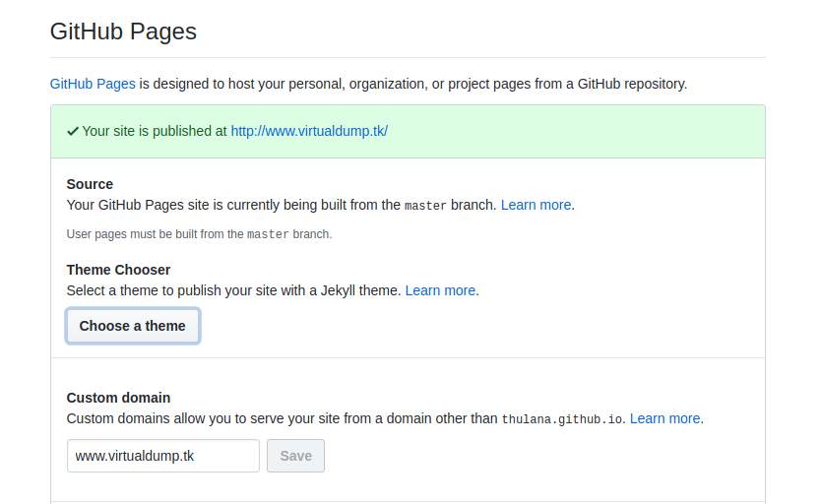Image resolution: width=821 pixels, height=504 pixels.
Task: Click the Custom domain section heading
Action: point(118,398)
